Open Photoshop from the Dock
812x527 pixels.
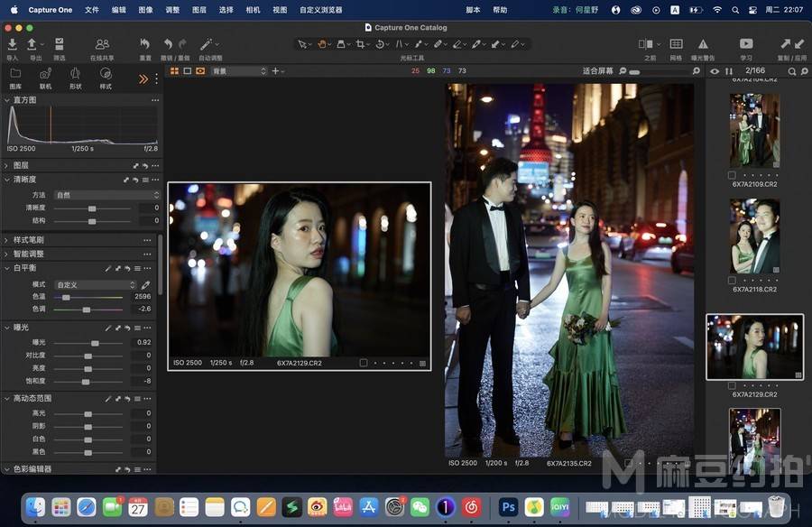tap(508, 507)
